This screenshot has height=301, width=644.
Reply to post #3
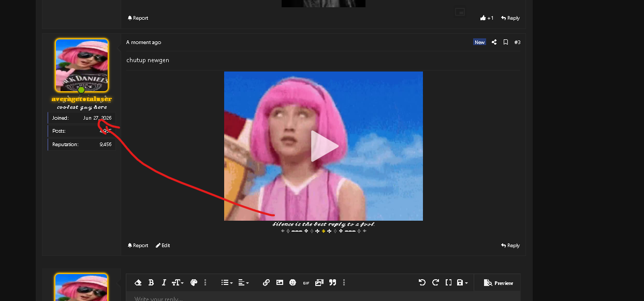point(510,246)
